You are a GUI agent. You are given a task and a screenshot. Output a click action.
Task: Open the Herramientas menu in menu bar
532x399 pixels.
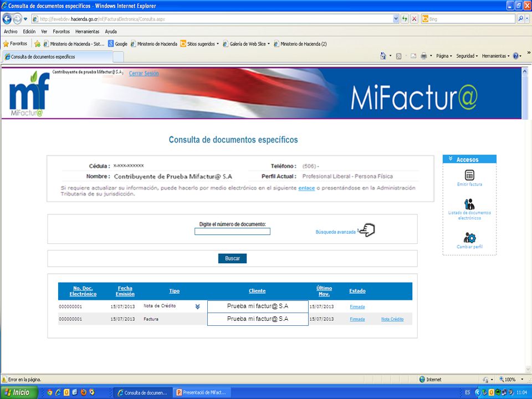[87, 32]
